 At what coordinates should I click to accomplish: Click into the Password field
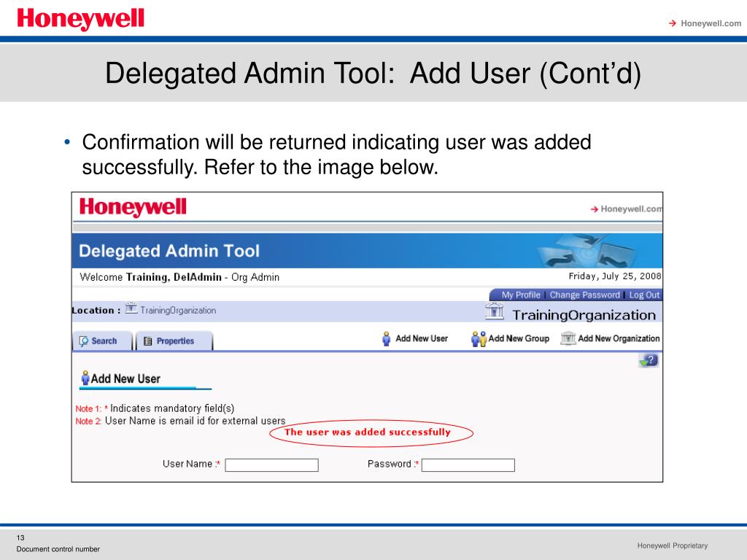[x=468, y=465]
